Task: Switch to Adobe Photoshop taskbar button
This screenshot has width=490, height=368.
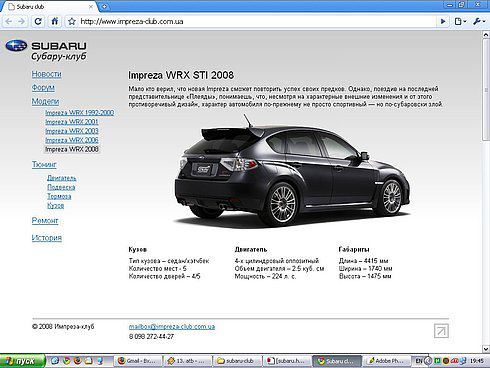Action: point(387,361)
